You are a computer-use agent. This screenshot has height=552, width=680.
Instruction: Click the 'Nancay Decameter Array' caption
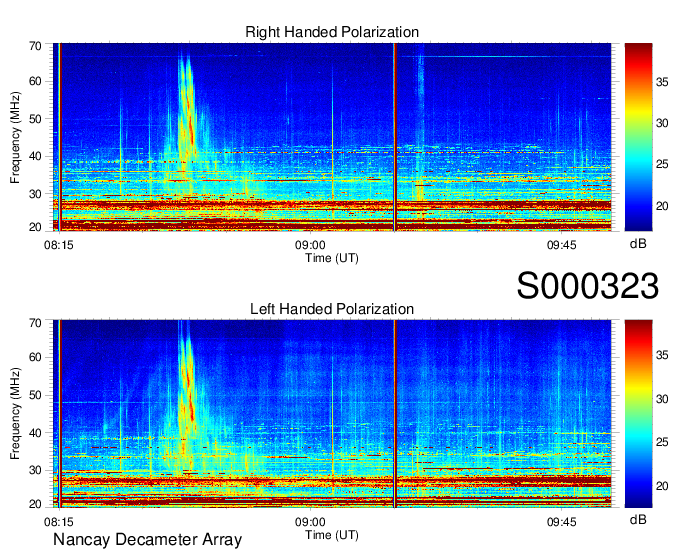(x=147, y=540)
